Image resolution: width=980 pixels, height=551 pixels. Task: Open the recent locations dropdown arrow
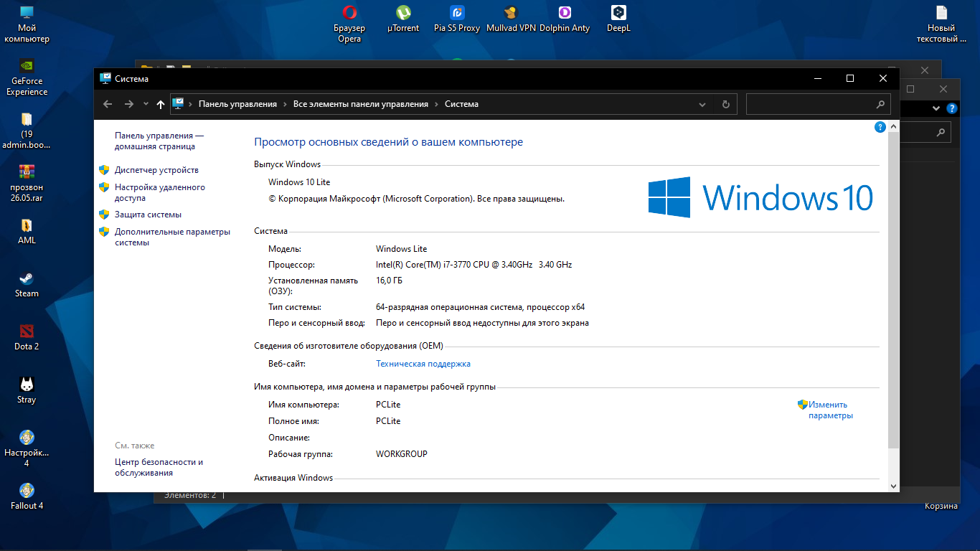[146, 104]
